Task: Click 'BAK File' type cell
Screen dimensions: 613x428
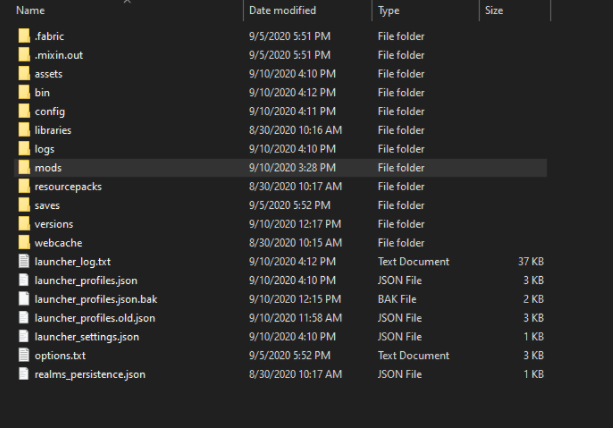Action: click(x=397, y=299)
